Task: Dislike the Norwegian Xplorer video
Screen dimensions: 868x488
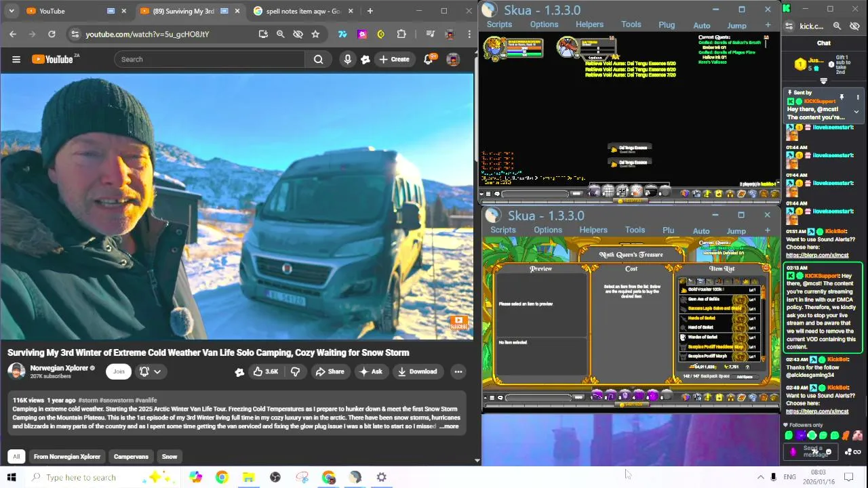Action: coord(295,371)
